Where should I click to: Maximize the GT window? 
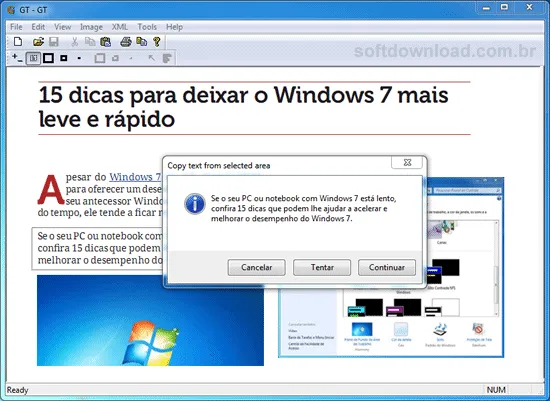504,8
